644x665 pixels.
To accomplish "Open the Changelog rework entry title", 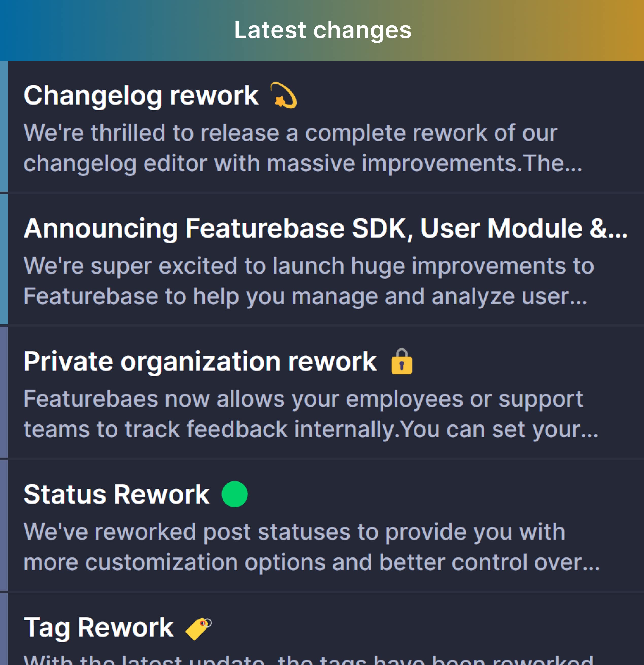I will (141, 96).
